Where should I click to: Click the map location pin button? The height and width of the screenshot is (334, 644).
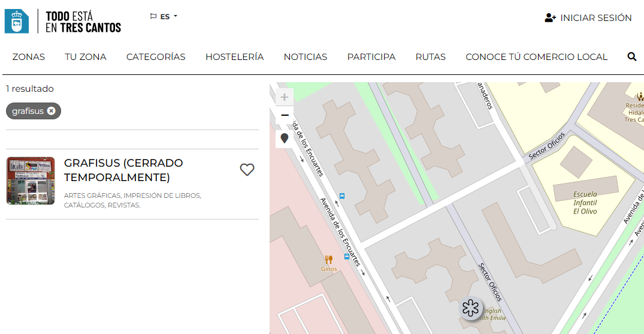(x=285, y=139)
